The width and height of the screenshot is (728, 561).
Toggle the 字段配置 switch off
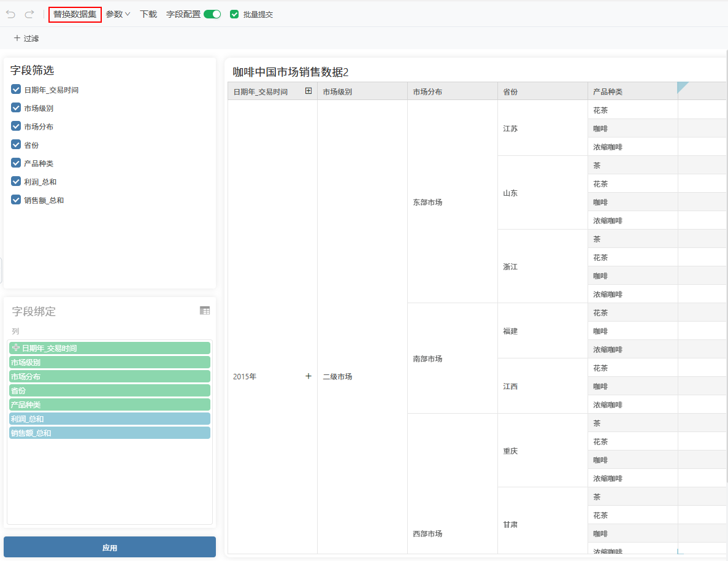click(x=212, y=14)
